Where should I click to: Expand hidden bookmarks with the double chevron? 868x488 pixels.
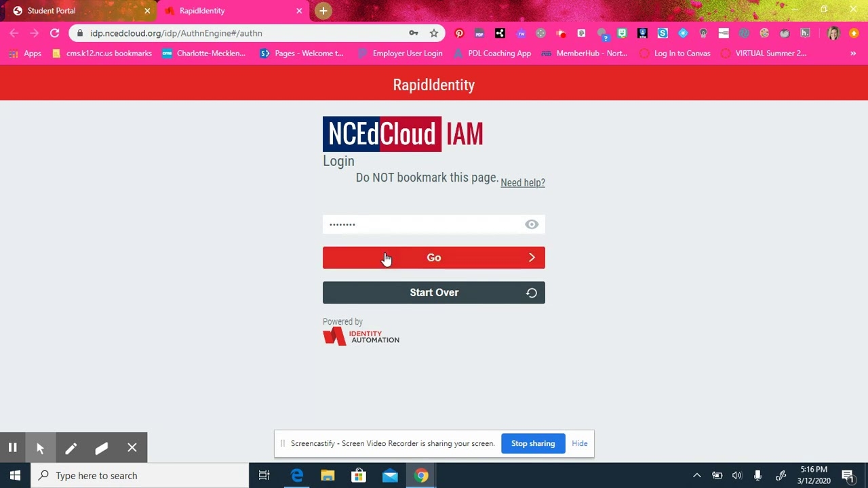tap(853, 53)
